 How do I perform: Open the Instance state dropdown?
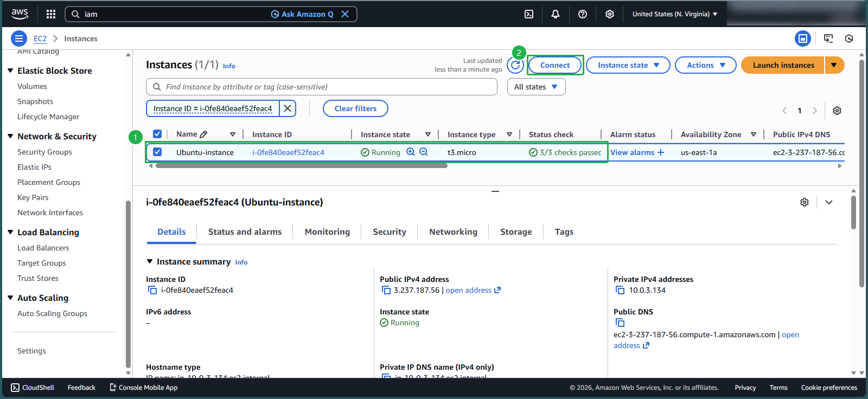[x=628, y=65]
